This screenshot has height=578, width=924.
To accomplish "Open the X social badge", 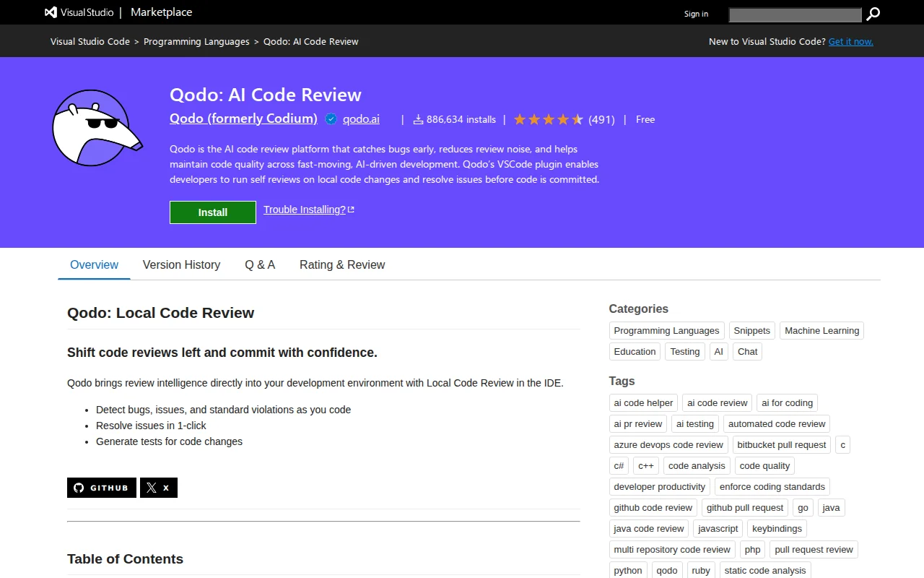I will click(159, 488).
